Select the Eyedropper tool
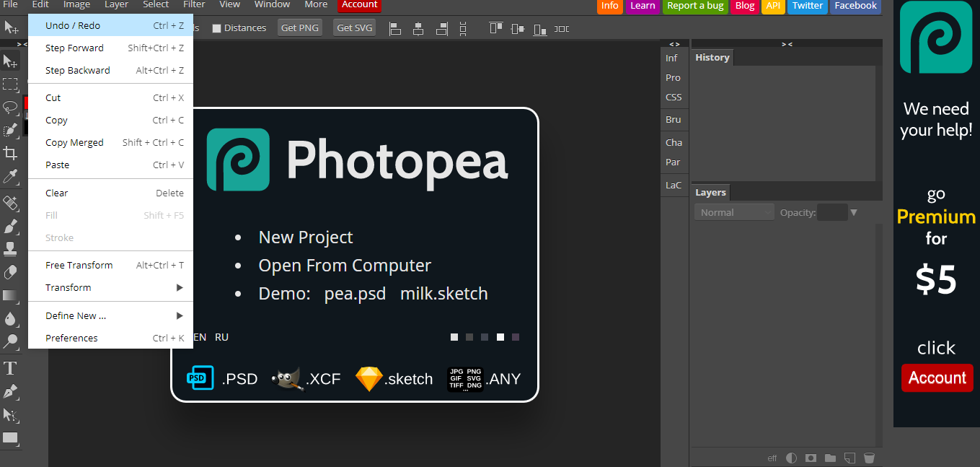The image size is (980, 467). (10, 177)
